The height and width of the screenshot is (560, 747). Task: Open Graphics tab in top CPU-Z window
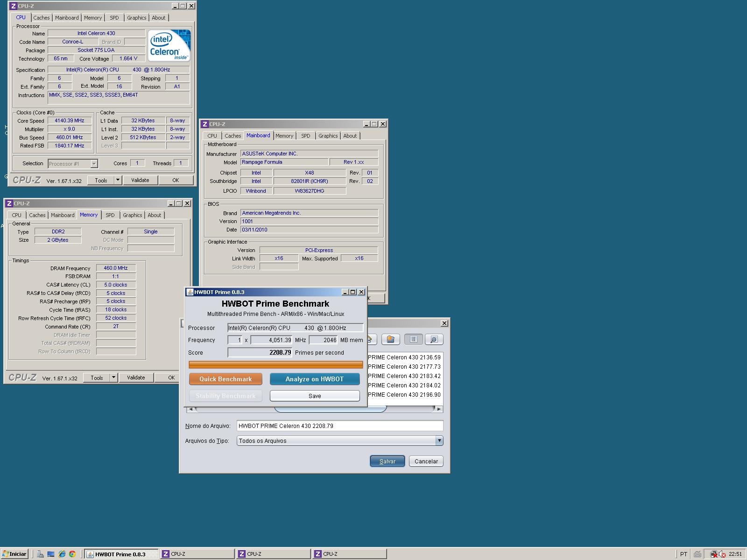point(137,18)
